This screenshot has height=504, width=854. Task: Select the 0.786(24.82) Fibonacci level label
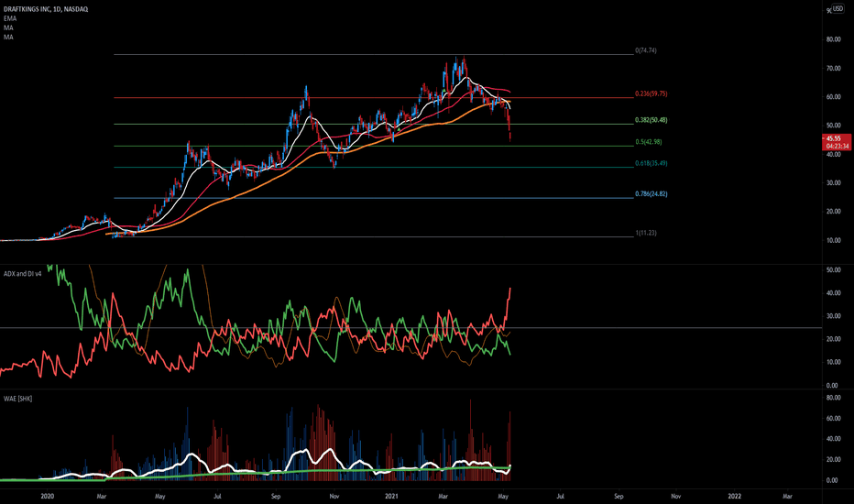click(651, 194)
